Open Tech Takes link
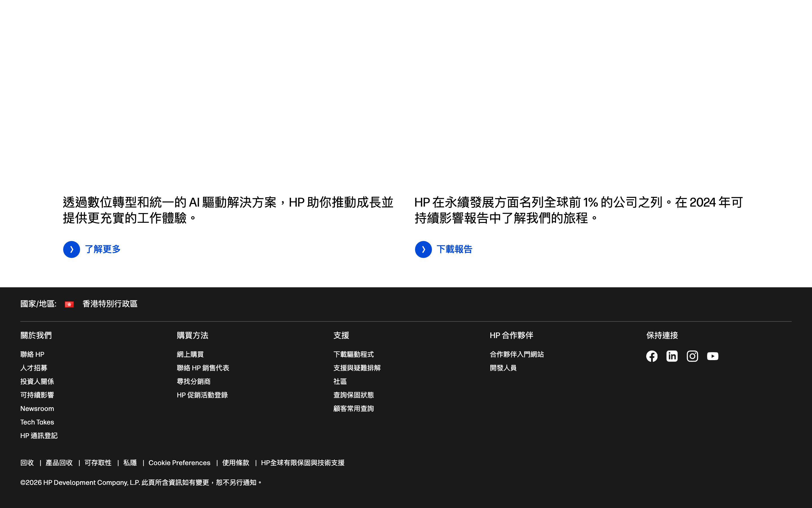Screen dimensions: 812x508 [x=37, y=422]
